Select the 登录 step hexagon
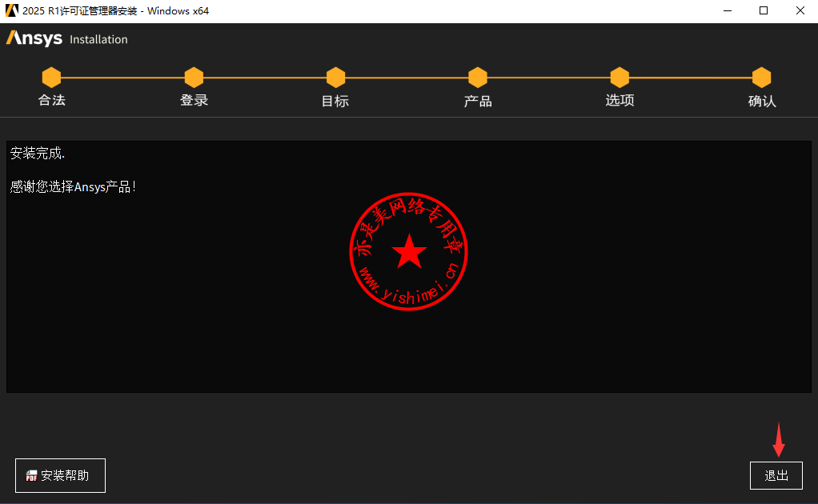 [194, 78]
